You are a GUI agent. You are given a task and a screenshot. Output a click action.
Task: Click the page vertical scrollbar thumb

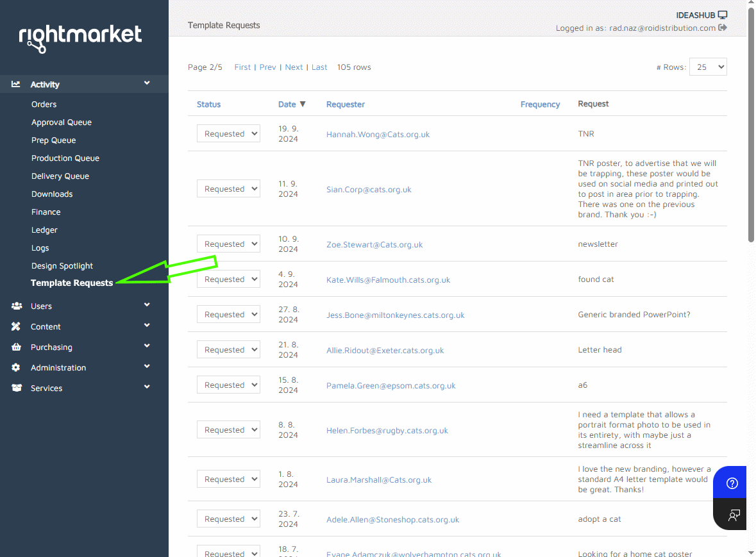tap(751, 124)
